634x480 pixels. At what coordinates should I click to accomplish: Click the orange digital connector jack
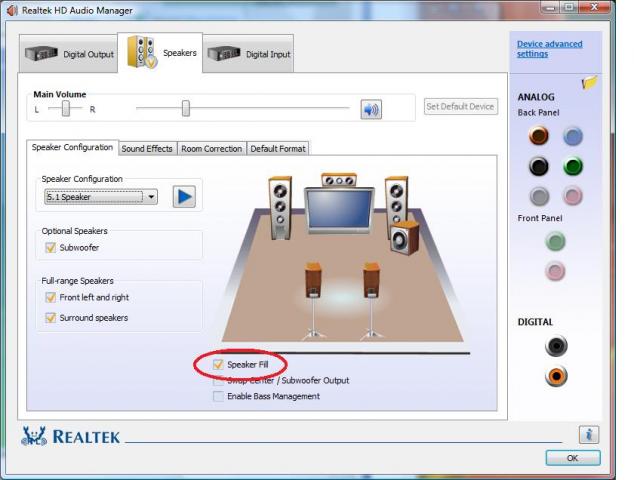click(x=556, y=376)
